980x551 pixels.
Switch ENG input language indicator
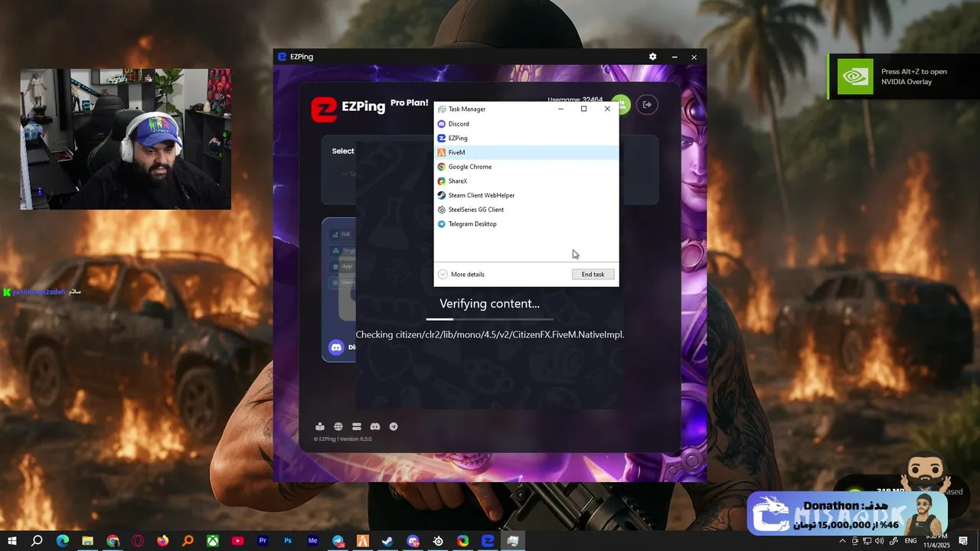[x=911, y=541]
